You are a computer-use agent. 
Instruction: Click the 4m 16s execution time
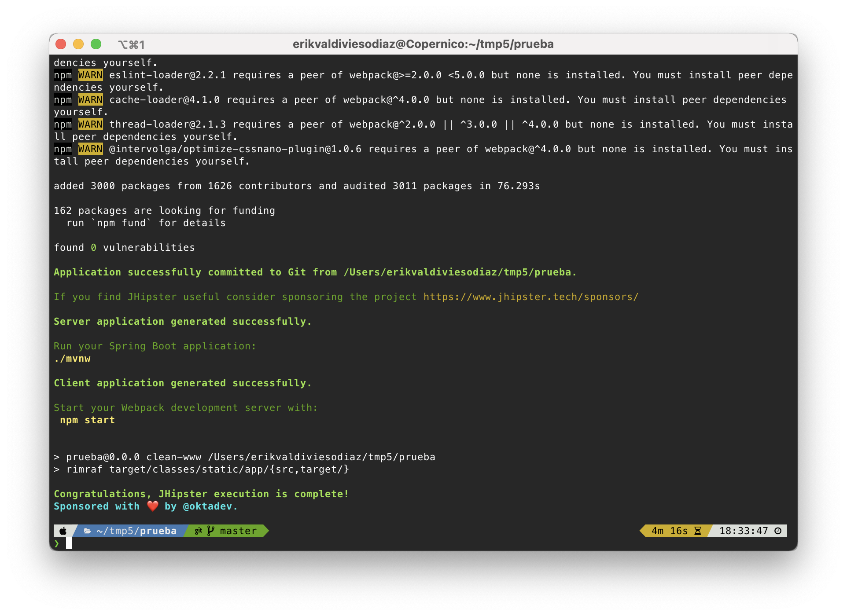coord(670,531)
